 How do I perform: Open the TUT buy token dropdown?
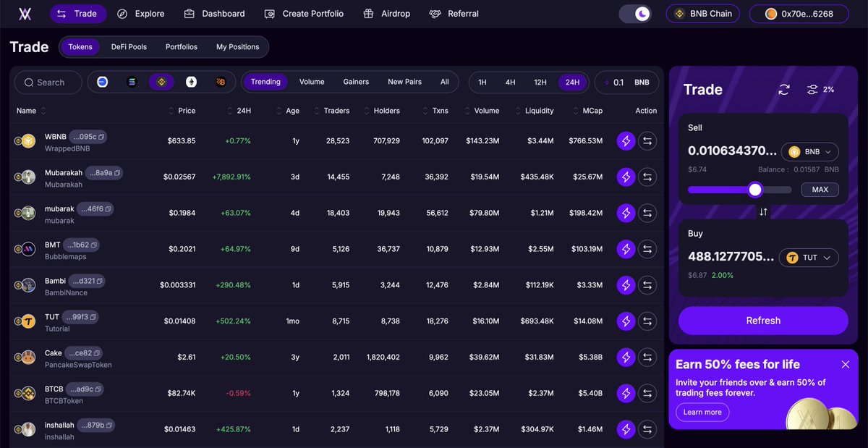tap(809, 258)
